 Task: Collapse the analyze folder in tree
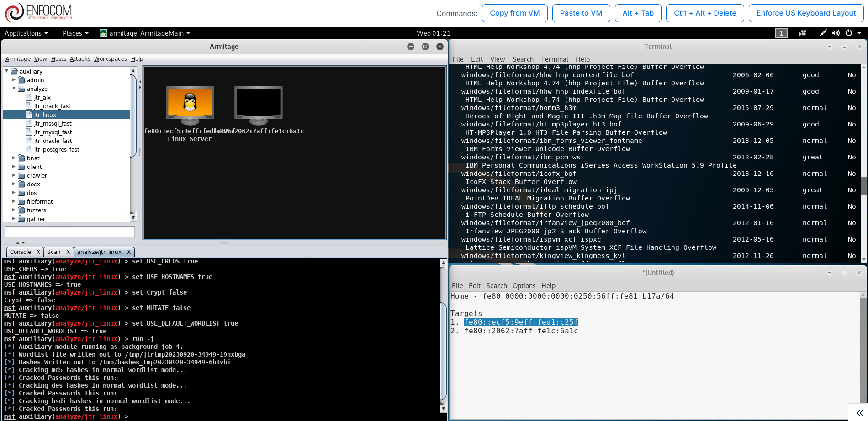tap(14, 89)
